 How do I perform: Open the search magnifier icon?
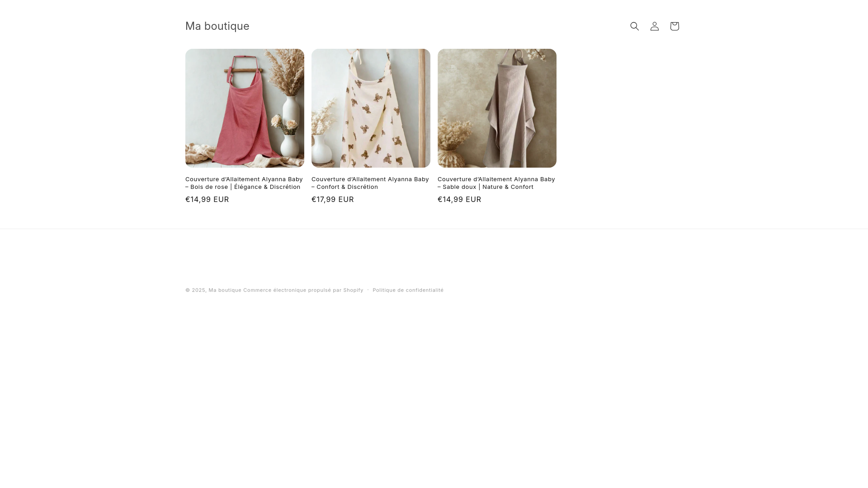(635, 26)
